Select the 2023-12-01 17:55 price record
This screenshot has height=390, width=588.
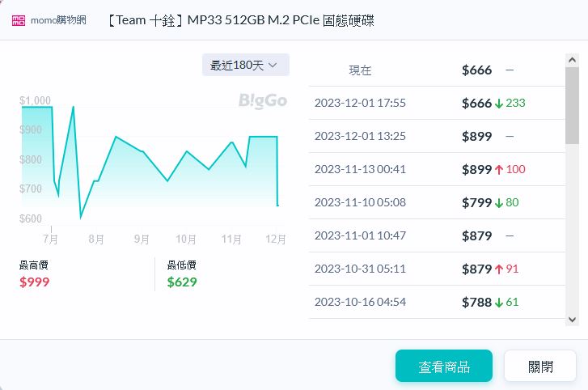(x=360, y=103)
